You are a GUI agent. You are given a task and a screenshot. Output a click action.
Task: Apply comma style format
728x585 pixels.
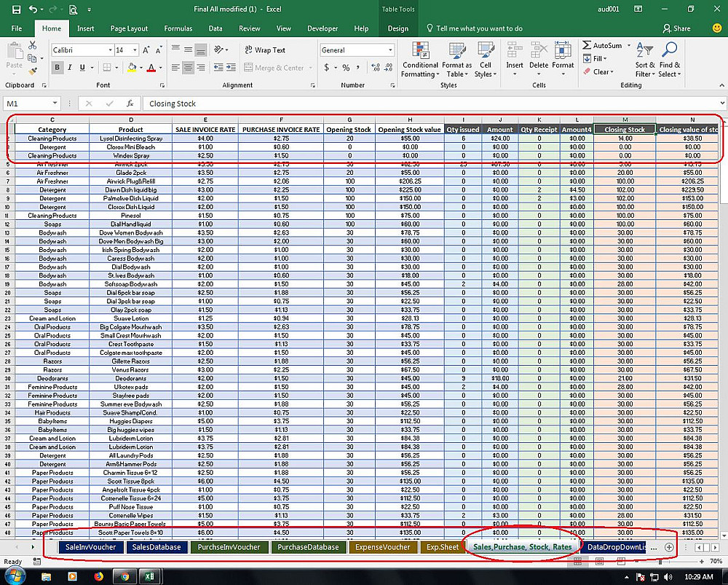point(358,68)
